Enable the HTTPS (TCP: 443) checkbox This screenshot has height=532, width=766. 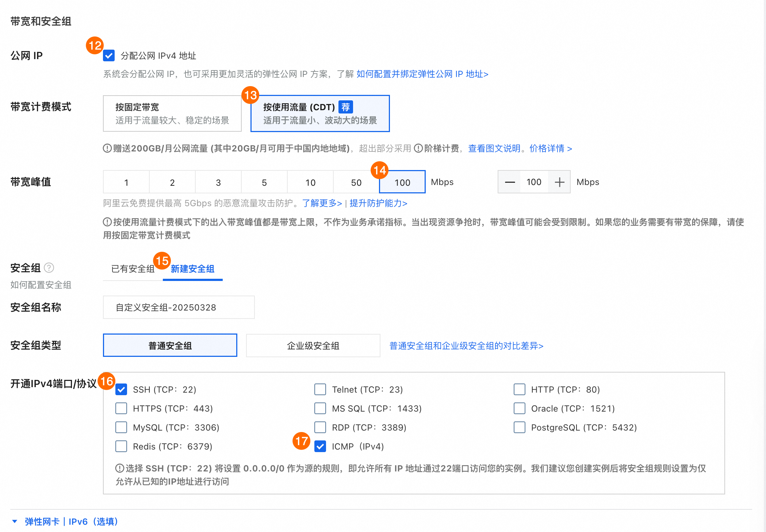(x=121, y=408)
